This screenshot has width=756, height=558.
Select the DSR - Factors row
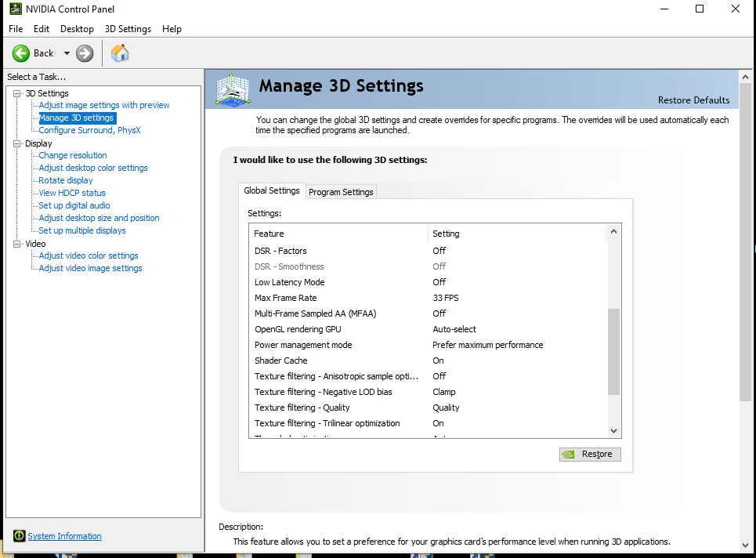click(x=429, y=251)
